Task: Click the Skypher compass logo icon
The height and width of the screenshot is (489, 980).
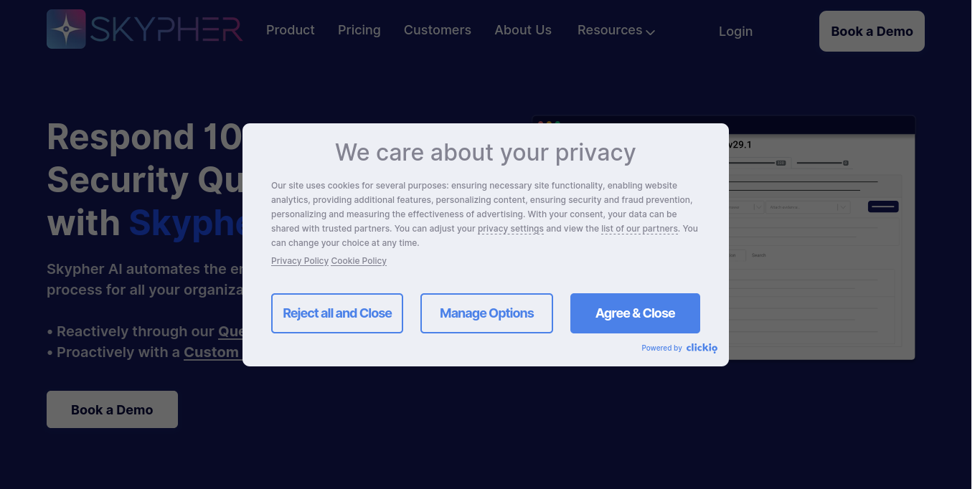Action: (x=65, y=29)
